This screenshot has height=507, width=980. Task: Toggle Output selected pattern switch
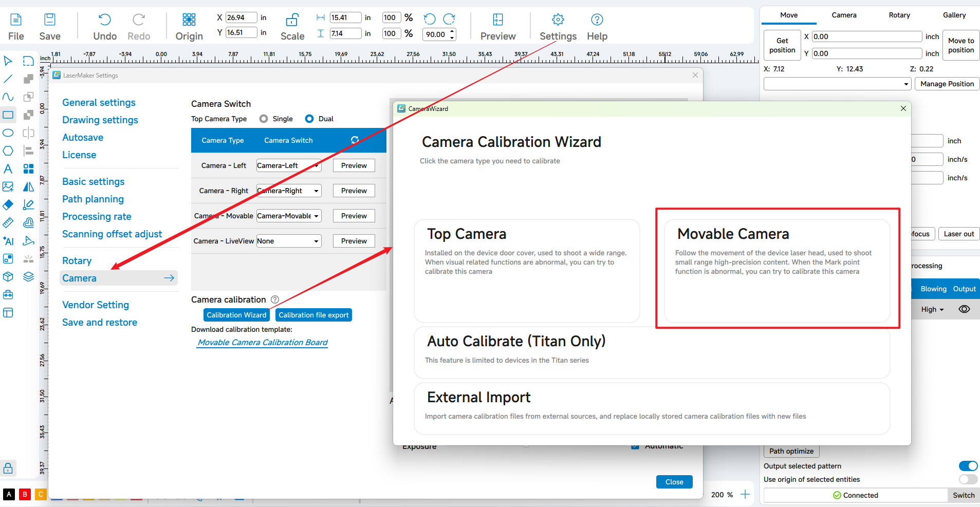[x=968, y=466]
